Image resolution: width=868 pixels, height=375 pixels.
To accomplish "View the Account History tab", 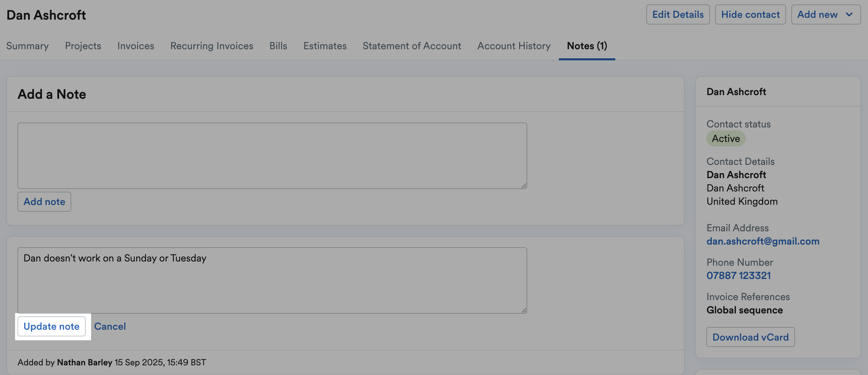I will (x=514, y=46).
